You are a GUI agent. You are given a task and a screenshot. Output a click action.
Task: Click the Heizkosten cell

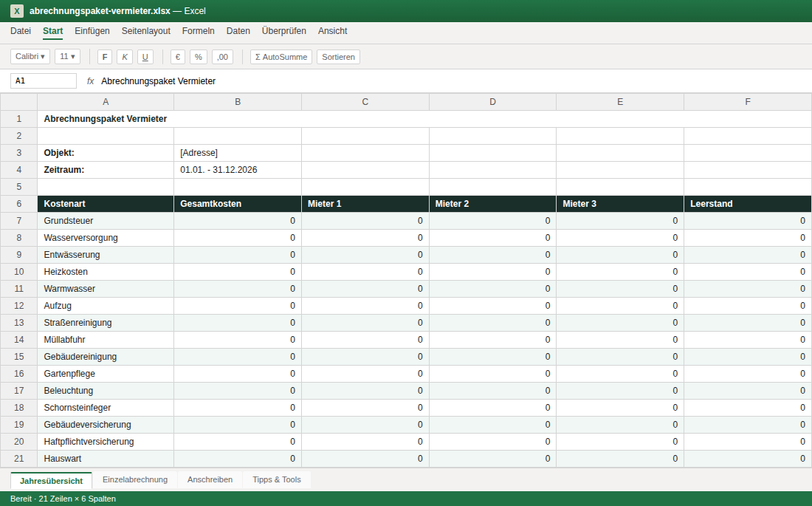pos(106,272)
